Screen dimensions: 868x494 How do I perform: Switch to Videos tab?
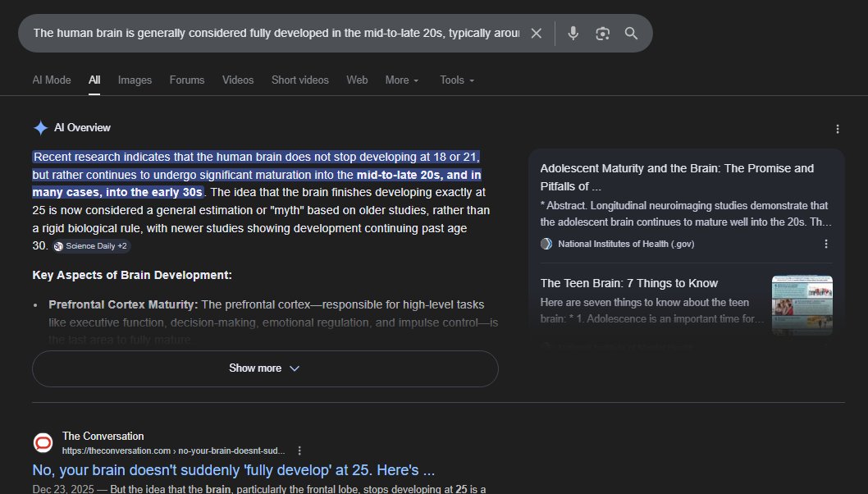(x=237, y=80)
